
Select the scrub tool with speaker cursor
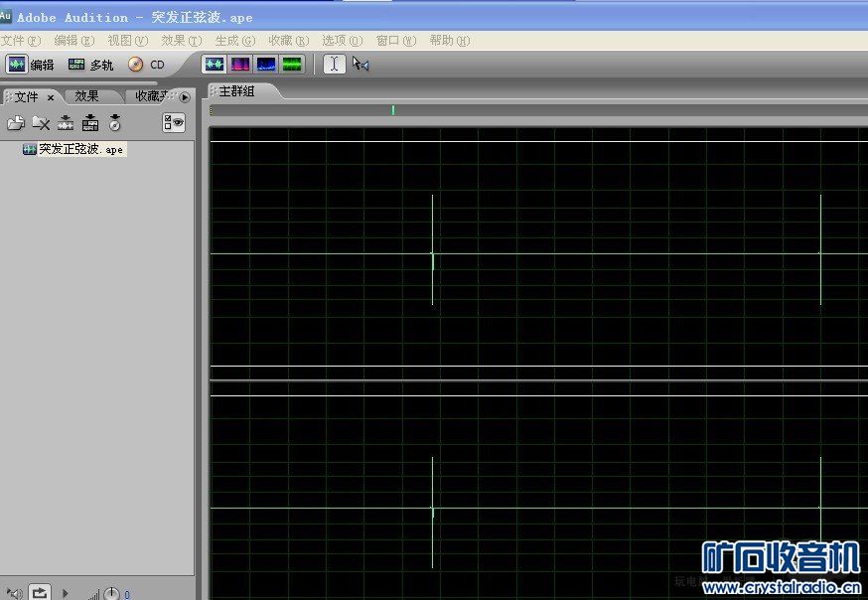click(x=361, y=65)
